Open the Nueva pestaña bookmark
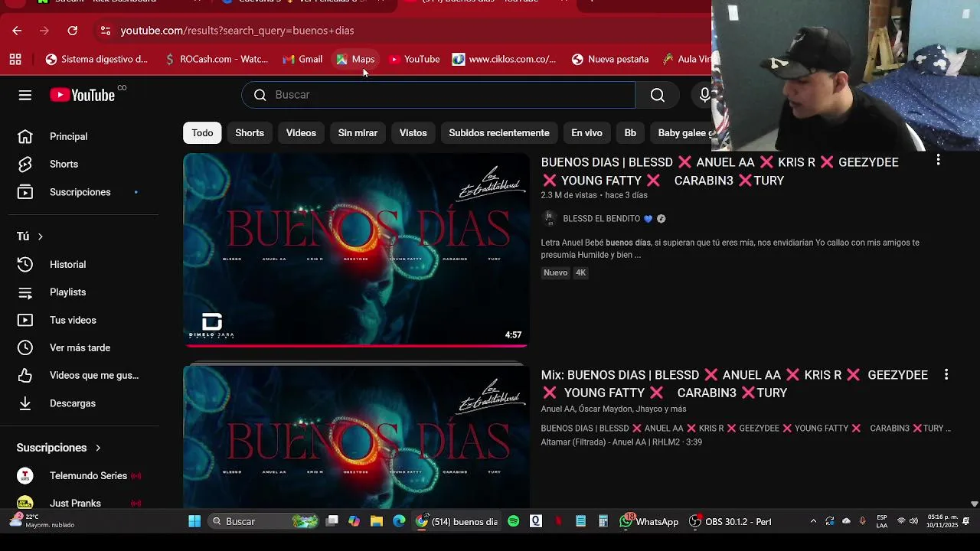The image size is (980, 551). [610, 59]
